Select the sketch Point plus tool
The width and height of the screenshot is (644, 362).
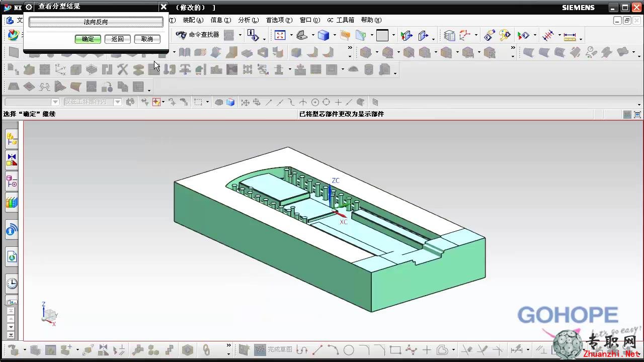coord(427,349)
